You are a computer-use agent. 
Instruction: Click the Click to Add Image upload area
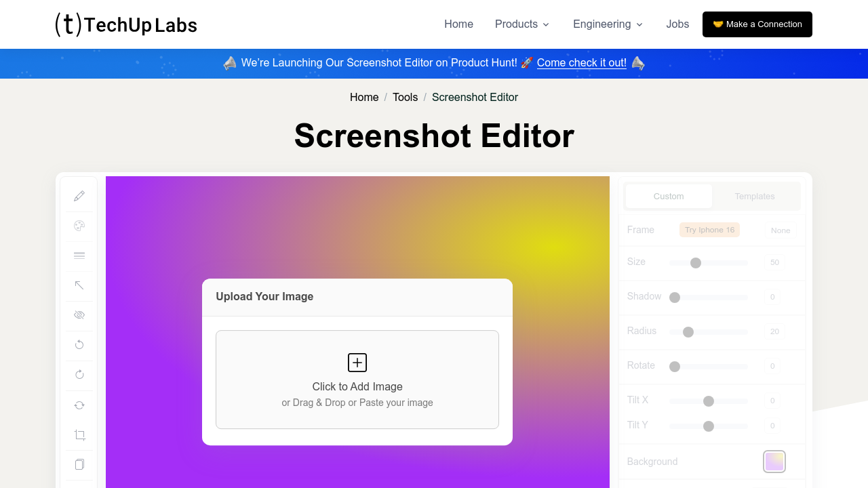pyautogui.click(x=357, y=379)
